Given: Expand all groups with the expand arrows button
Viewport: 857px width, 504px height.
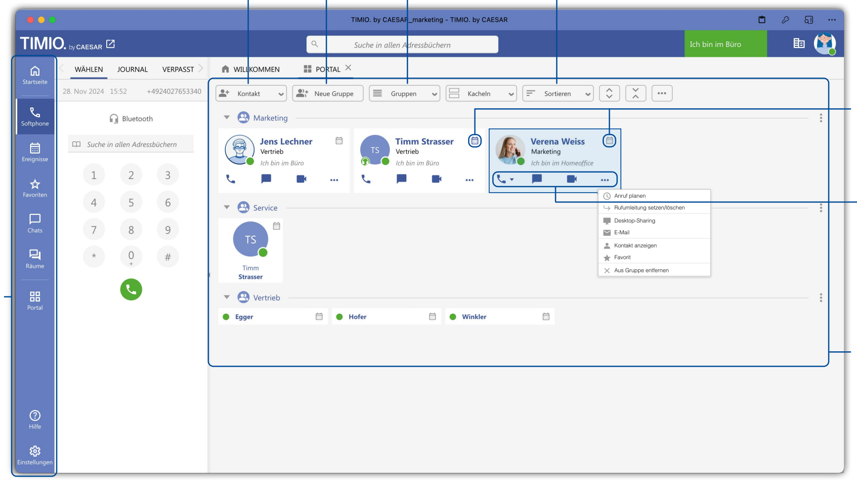Looking at the screenshot, I should tap(609, 93).
